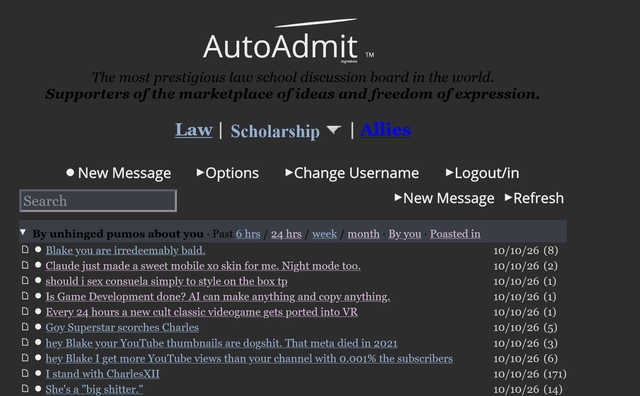640x396 pixels.
Task: Click page icon beside 'Blake you are irredeemably bald'
Action: tap(25, 249)
